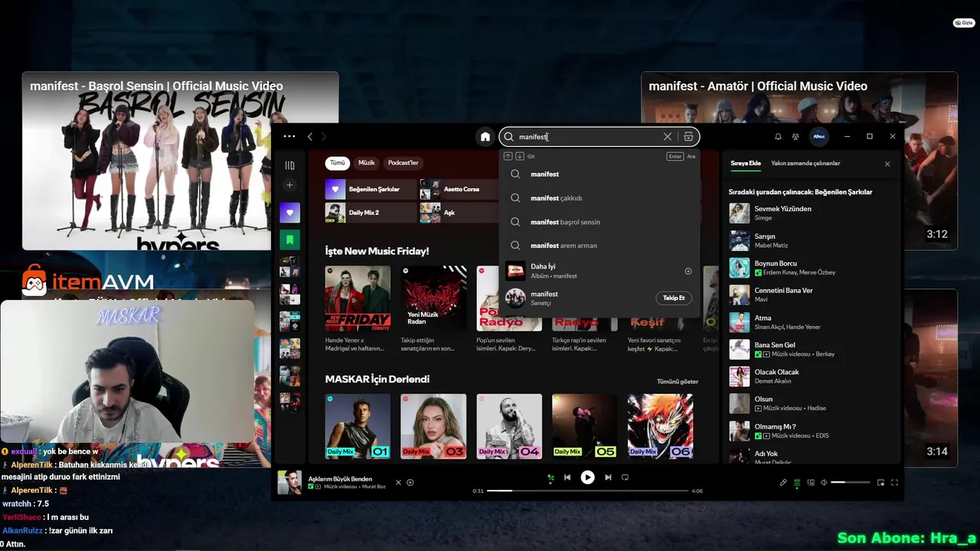Choose the 'manifest' search suggestion
Viewport: 980px width, 551px height.
599,174
